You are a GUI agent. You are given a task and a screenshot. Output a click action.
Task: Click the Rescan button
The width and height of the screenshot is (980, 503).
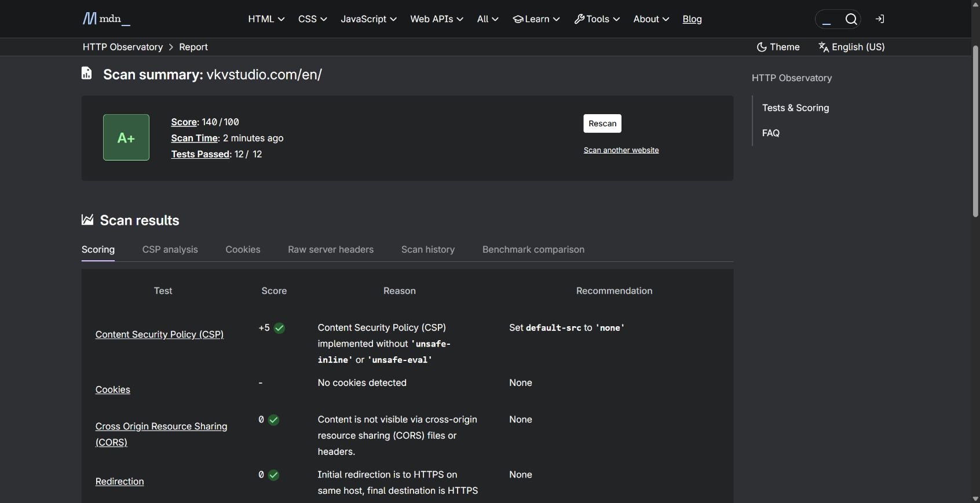(x=602, y=123)
